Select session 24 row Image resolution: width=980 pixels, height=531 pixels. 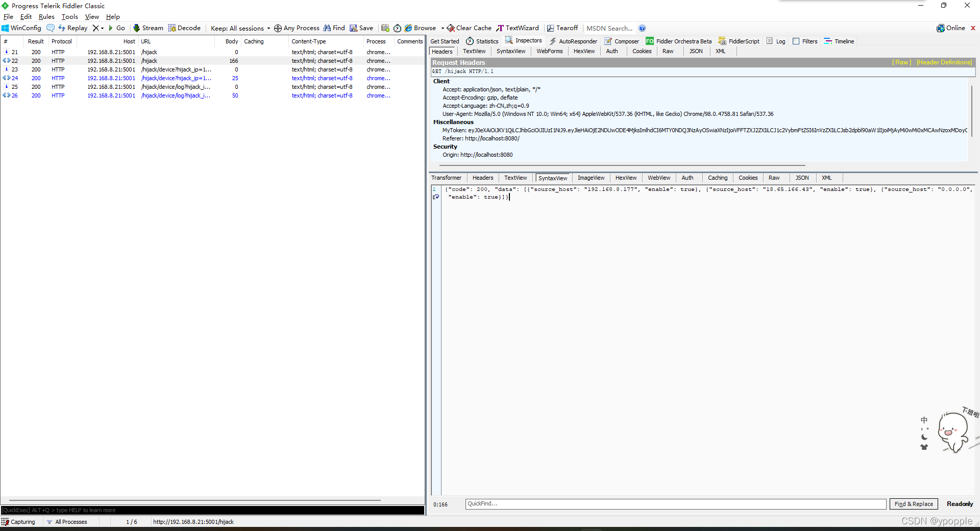[x=213, y=78]
